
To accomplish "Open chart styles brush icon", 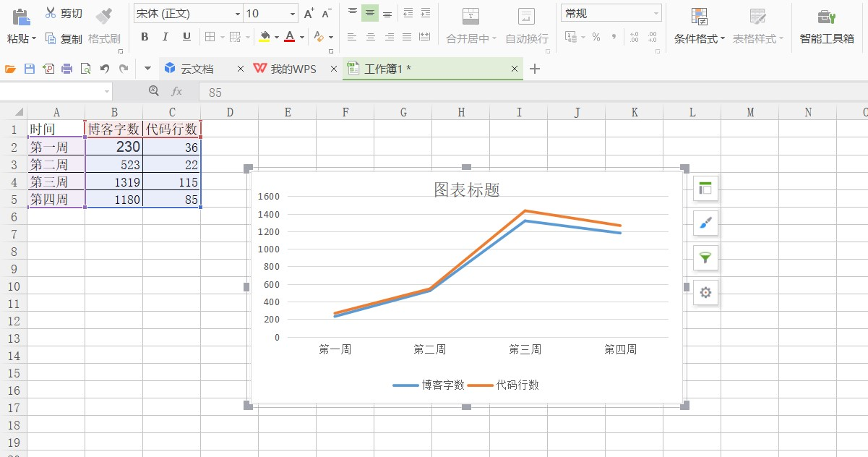I will [705, 223].
